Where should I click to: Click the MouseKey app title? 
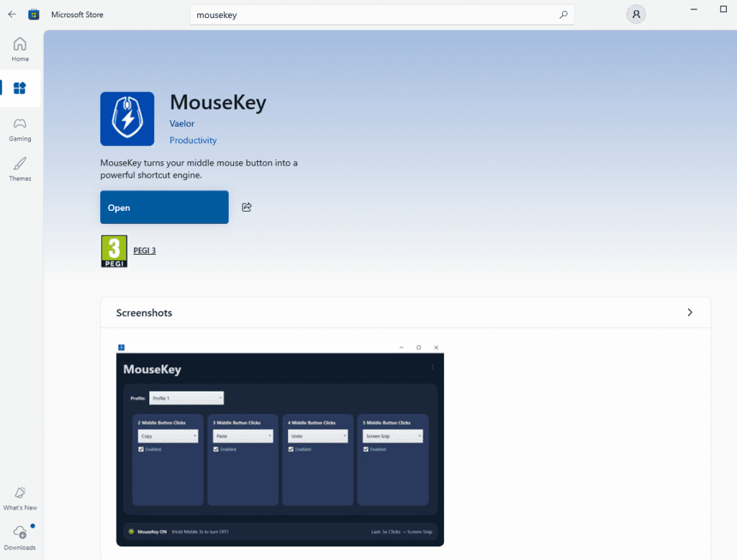[217, 102]
